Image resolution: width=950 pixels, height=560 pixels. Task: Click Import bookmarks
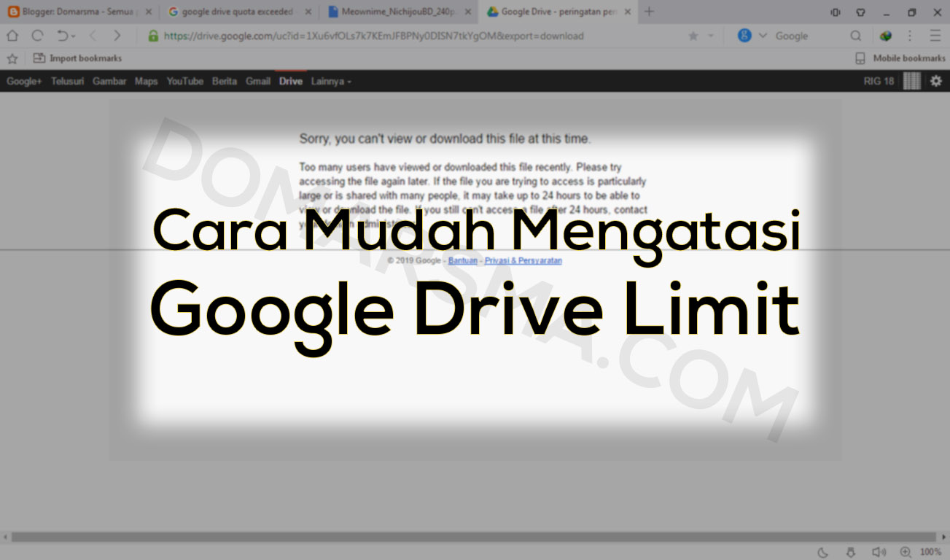[x=78, y=58]
